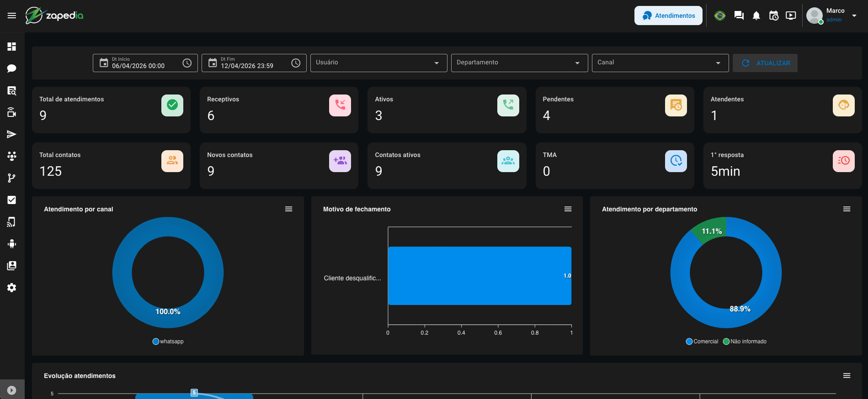Open the Usuário dropdown
Viewport: 868px width, 399px height.
pos(378,63)
